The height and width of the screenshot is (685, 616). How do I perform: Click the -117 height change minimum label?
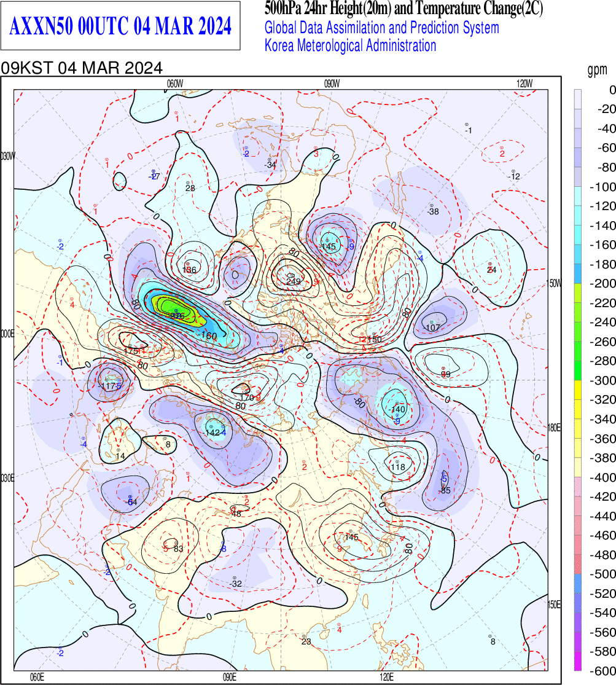pyautogui.click(x=107, y=386)
